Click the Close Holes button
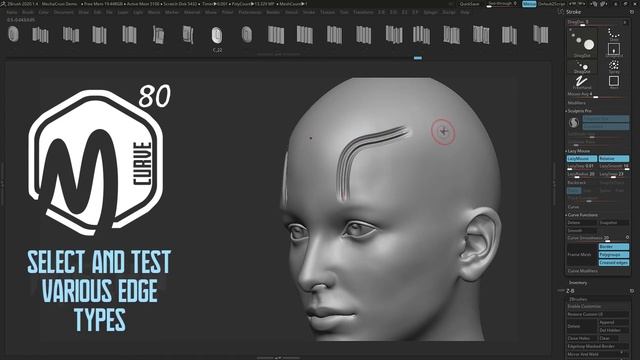Screen dimensions: 640x360 (x=582, y=338)
